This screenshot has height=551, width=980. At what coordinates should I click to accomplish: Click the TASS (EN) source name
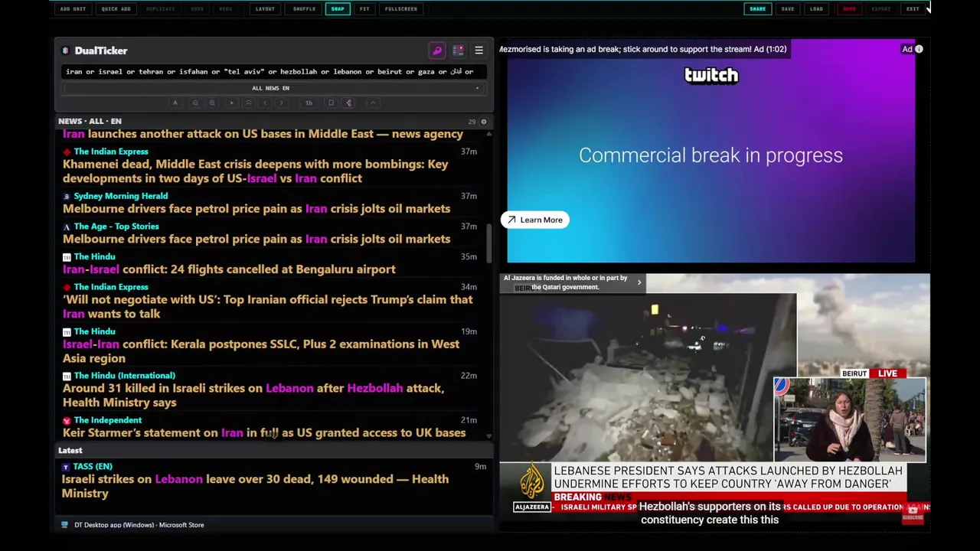[93, 466]
